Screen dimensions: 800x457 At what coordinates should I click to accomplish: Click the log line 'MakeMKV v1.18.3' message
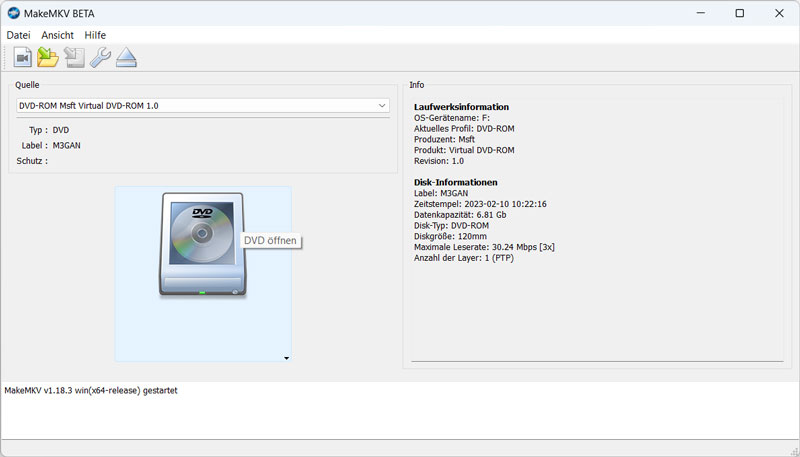coord(91,390)
